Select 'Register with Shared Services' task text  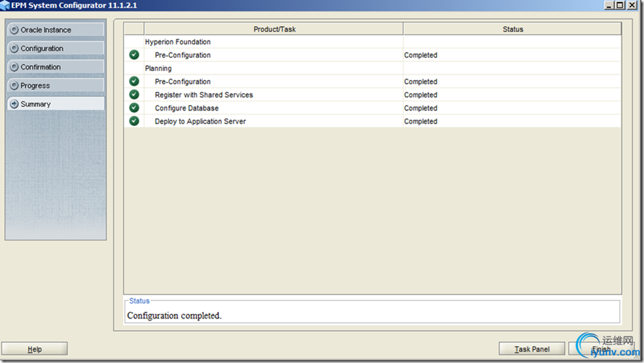coord(203,95)
